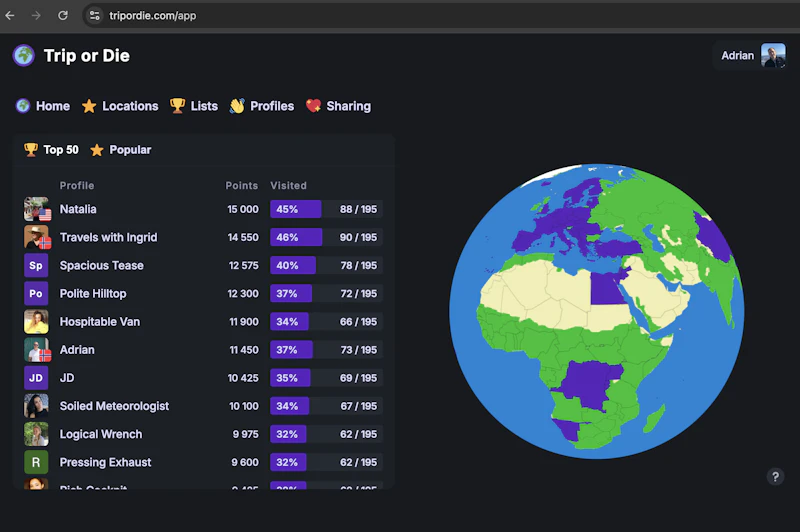Image resolution: width=800 pixels, height=532 pixels.
Task: Click the trophy icon next to Lists
Action: coord(178,106)
